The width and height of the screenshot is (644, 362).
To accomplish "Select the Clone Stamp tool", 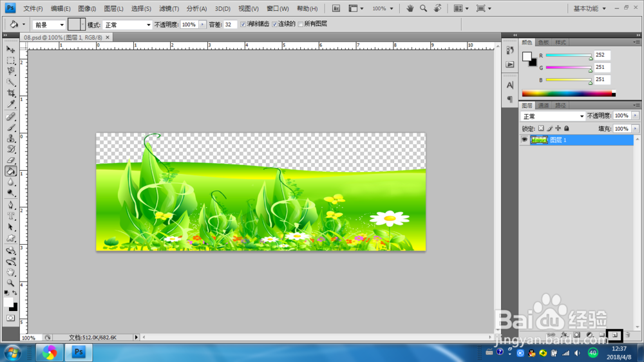I will click(x=11, y=138).
